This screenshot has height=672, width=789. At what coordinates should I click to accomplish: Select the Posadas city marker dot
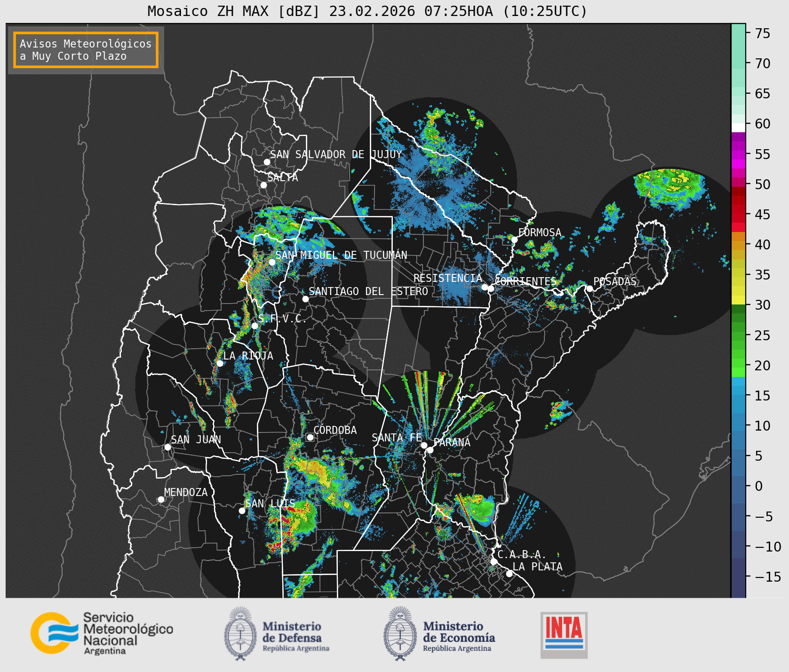(x=590, y=288)
